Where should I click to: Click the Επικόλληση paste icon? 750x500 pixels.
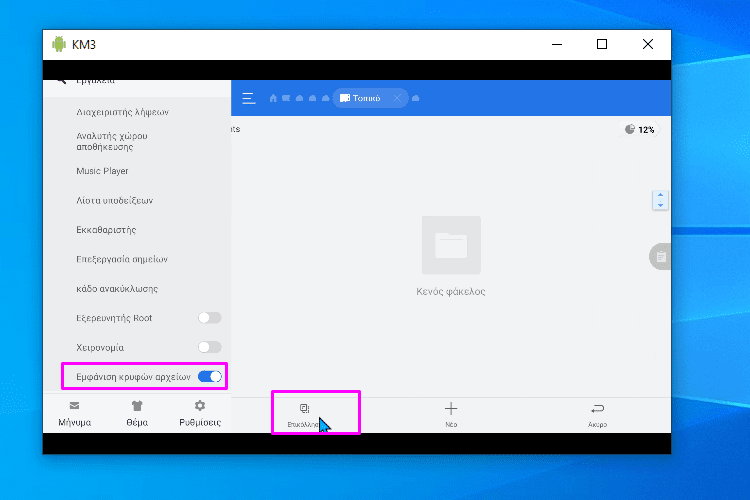(x=304, y=409)
